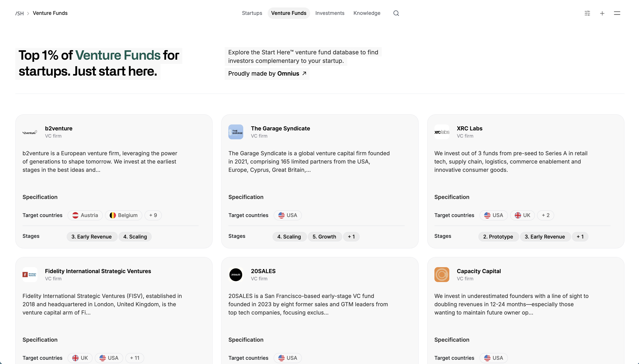
Task: Switch to the Investments tab
Action: pos(329,13)
